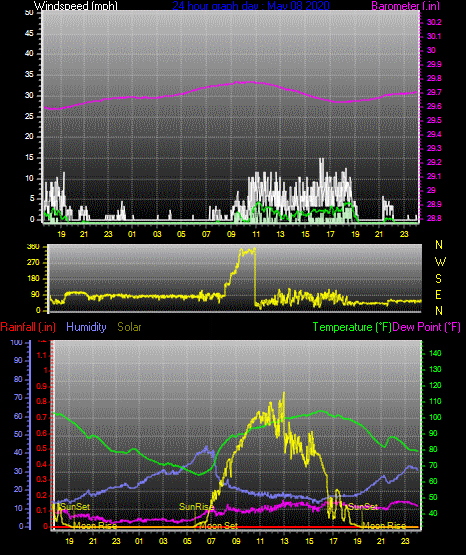The width and height of the screenshot is (466, 555).
Task: Click the "1.1" rainfall axis value
Action: click(42, 355)
